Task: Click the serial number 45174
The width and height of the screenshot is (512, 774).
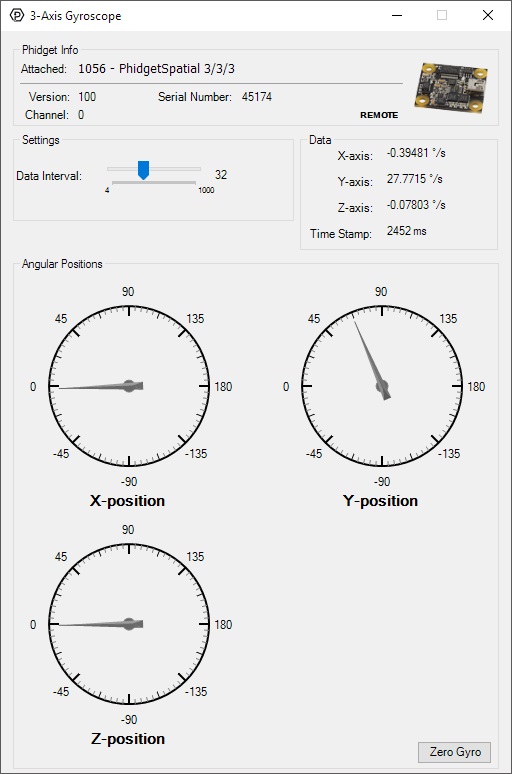Action: pos(257,97)
